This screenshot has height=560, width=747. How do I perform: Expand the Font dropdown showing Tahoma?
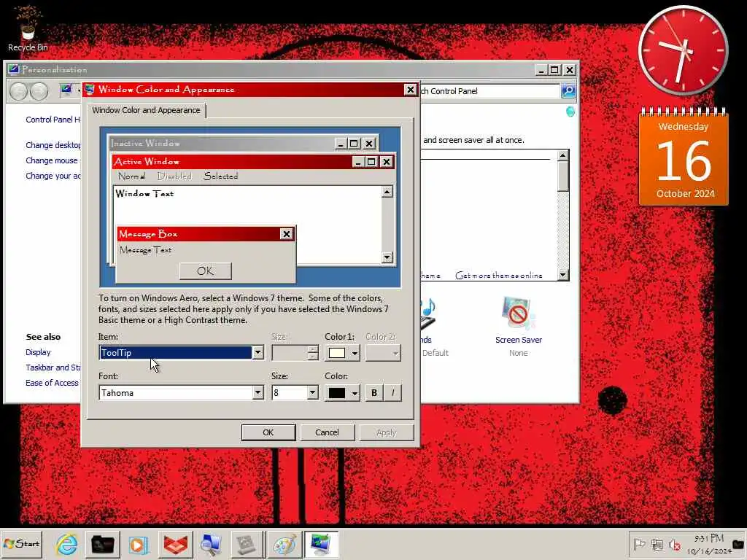pos(258,393)
